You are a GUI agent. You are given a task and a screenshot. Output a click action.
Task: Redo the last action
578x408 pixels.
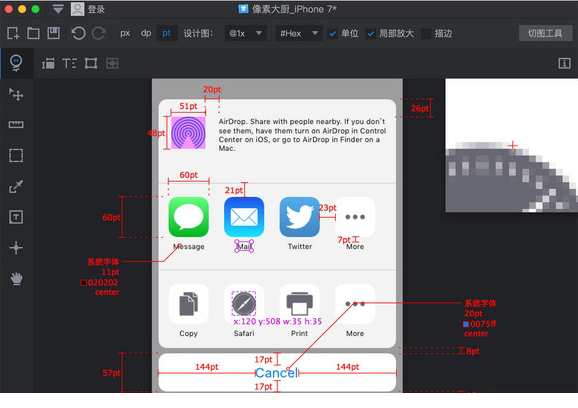(98, 34)
